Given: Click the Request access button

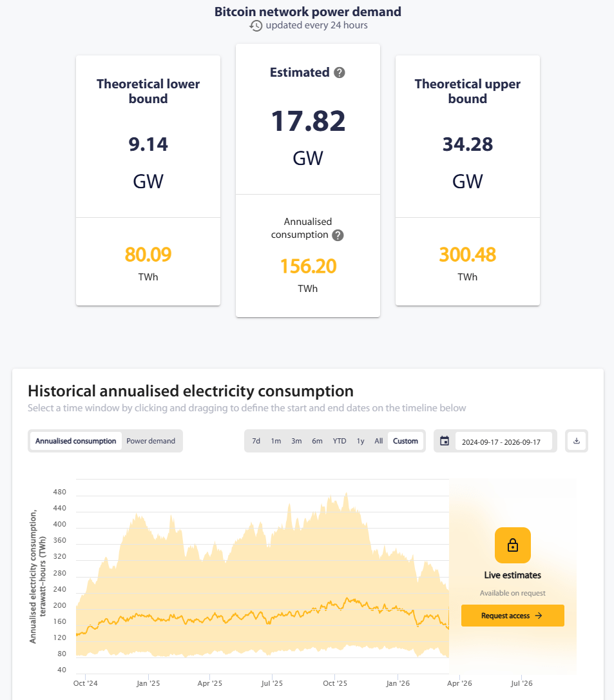Looking at the screenshot, I should pos(513,616).
